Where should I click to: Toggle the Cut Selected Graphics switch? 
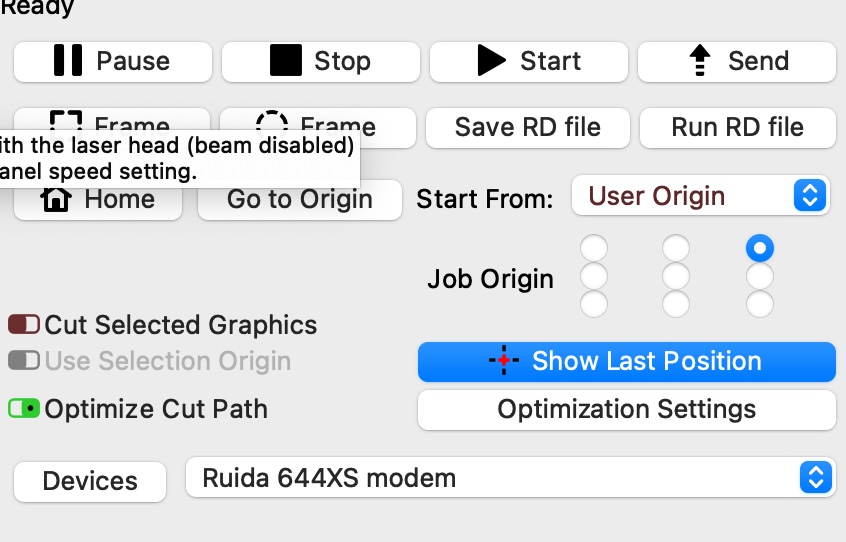click(24, 325)
